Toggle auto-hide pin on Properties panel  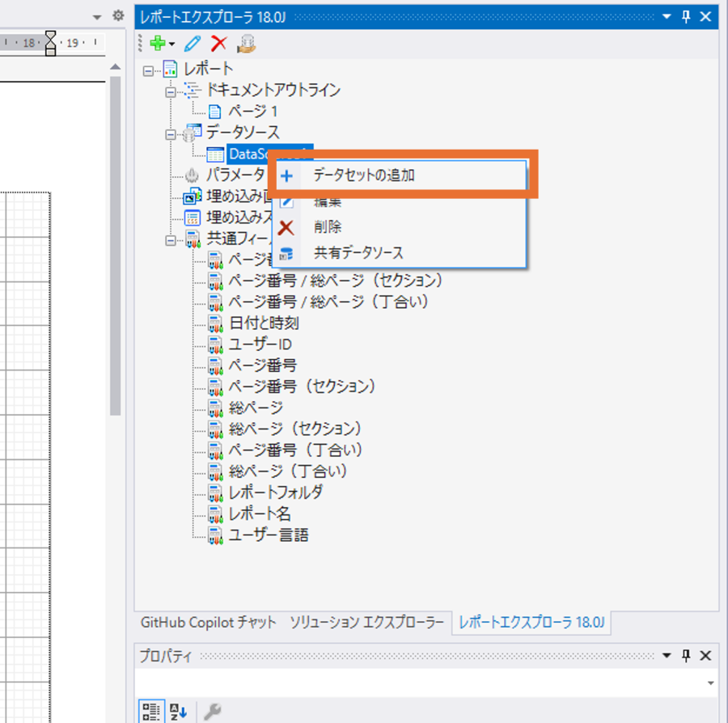tap(687, 655)
